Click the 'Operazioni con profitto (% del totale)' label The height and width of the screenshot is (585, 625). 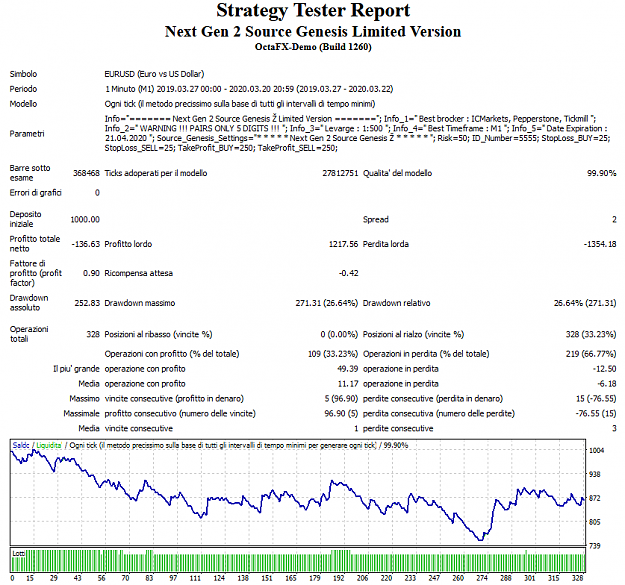pos(172,354)
